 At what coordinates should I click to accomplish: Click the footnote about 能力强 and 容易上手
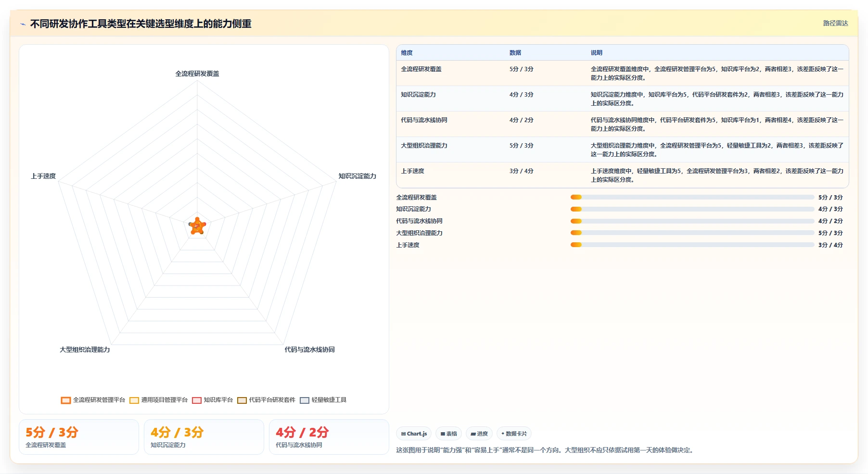(x=545, y=450)
